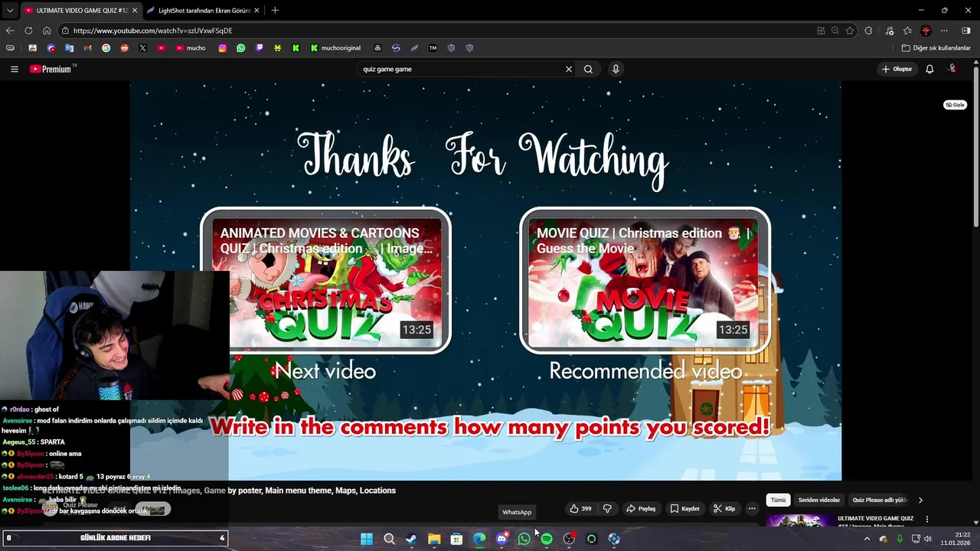Open Reddit bookmark

tap(124, 48)
